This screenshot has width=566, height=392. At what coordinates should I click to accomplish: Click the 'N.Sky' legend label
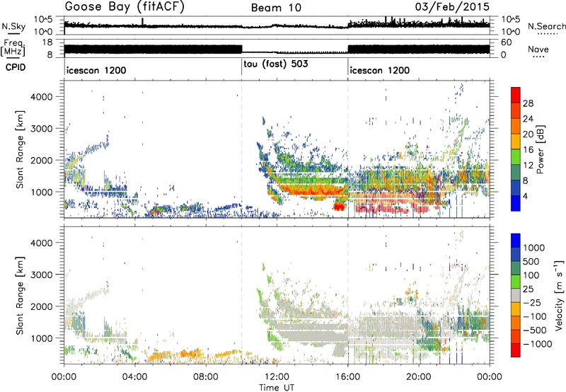click(x=13, y=26)
